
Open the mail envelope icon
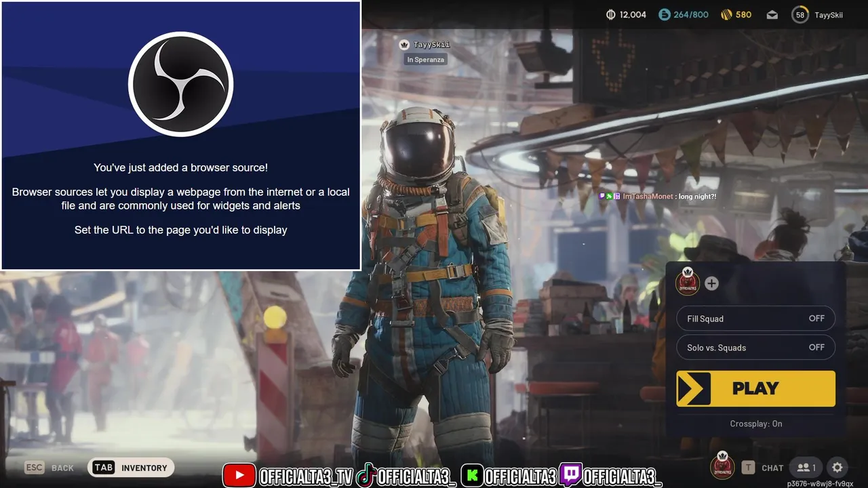tap(772, 15)
